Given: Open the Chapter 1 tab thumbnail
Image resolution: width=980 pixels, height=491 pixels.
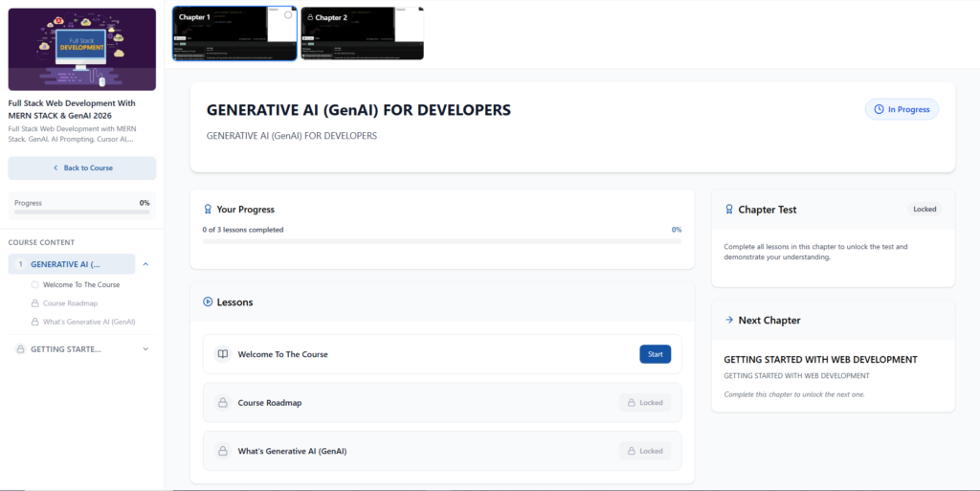Looking at the screenshot, I should 234,33.
